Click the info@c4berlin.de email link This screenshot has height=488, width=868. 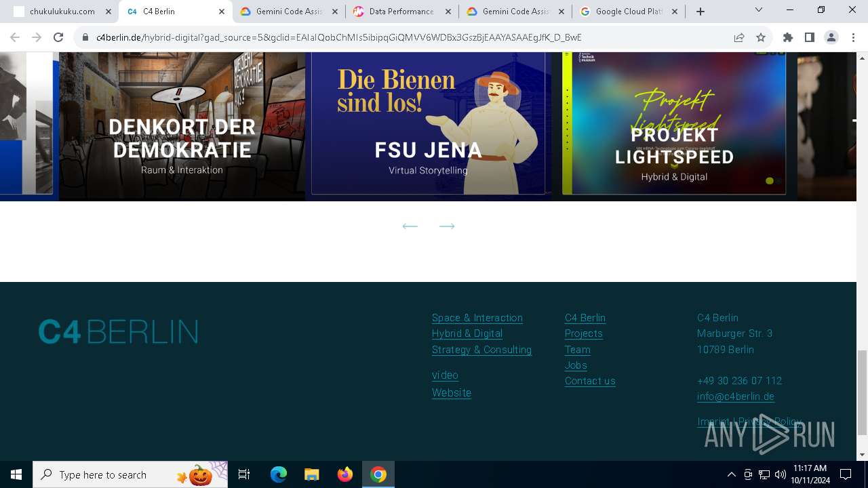(x=736, y=396)
